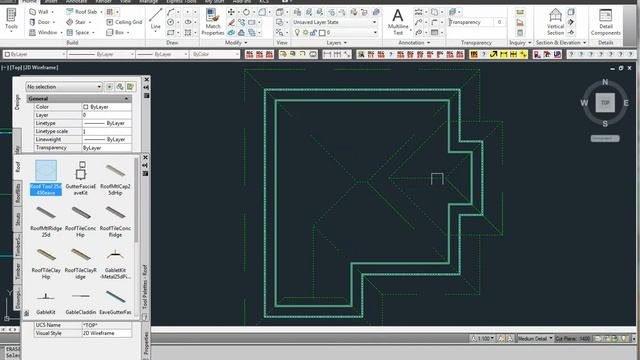Open ByLayer color dropdown in properties toolbar

pyautogui.click(x=34, y=54)
